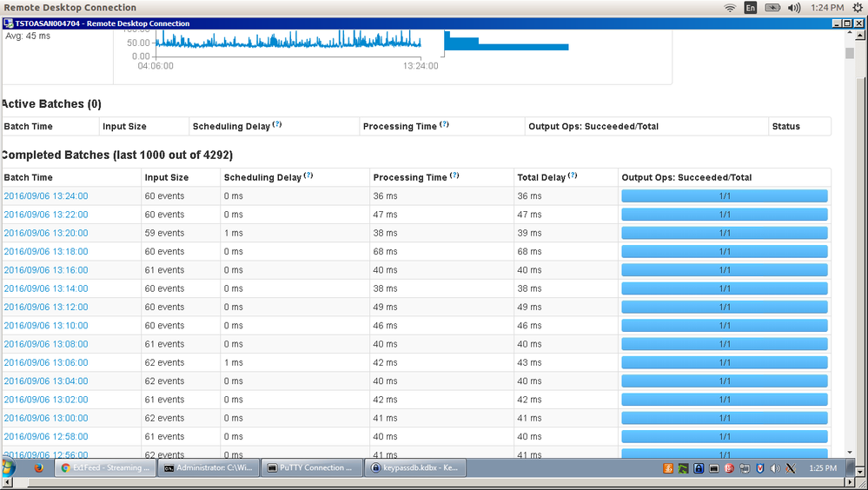
Task: Open batch 2016/09/06 13:10:00 details
Action: [x=46, y=326]
